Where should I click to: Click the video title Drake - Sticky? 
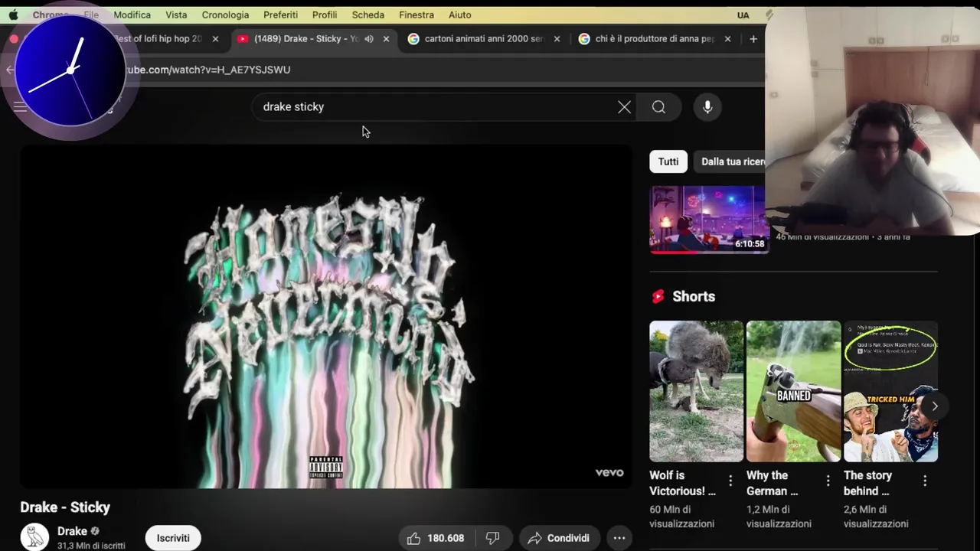coord(65,507)
